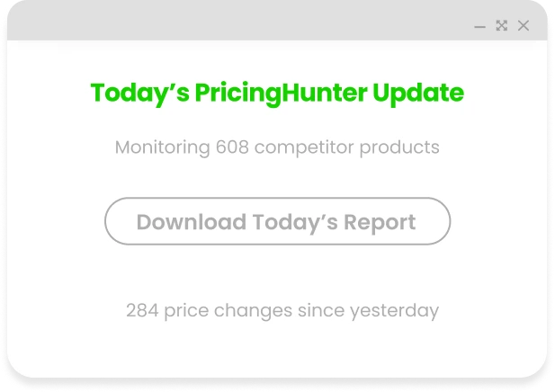Click the word Monitoring below the heading
The height and width of the screenshot is (392, 555).
[162, 147]
